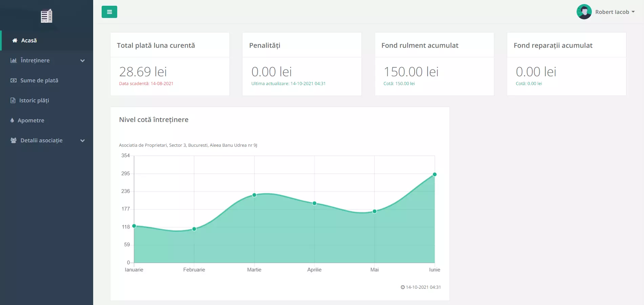Image resolution: width=644 pixels, height=305 pixels.
Task: Click the home icon next to Acasă
Action: click(x=15, y=41)
